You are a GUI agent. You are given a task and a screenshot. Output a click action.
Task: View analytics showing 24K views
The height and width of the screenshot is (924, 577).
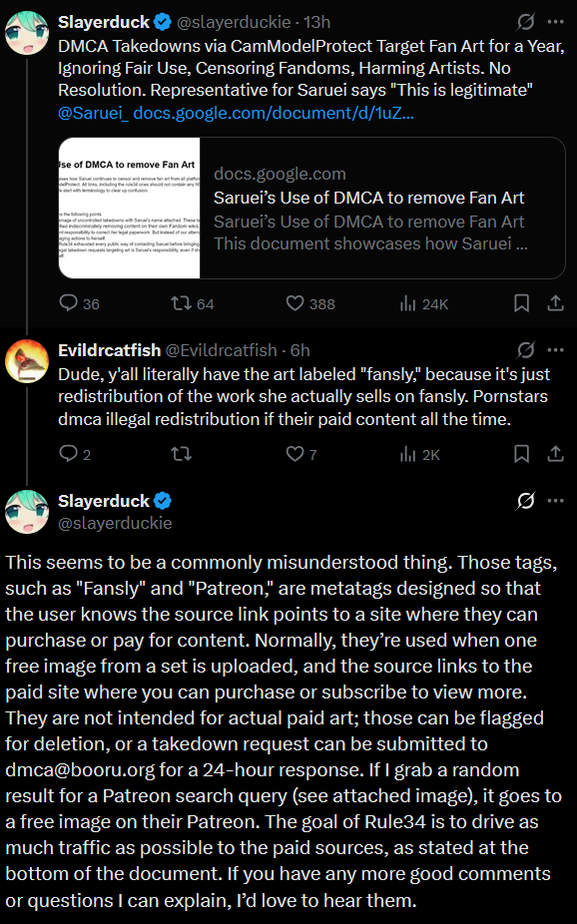point(423,303)
